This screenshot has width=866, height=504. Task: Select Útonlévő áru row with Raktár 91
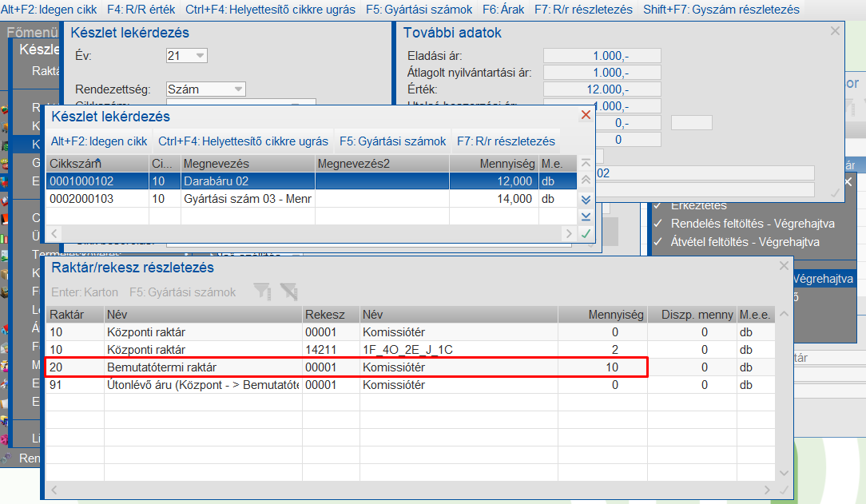point(411,385)
